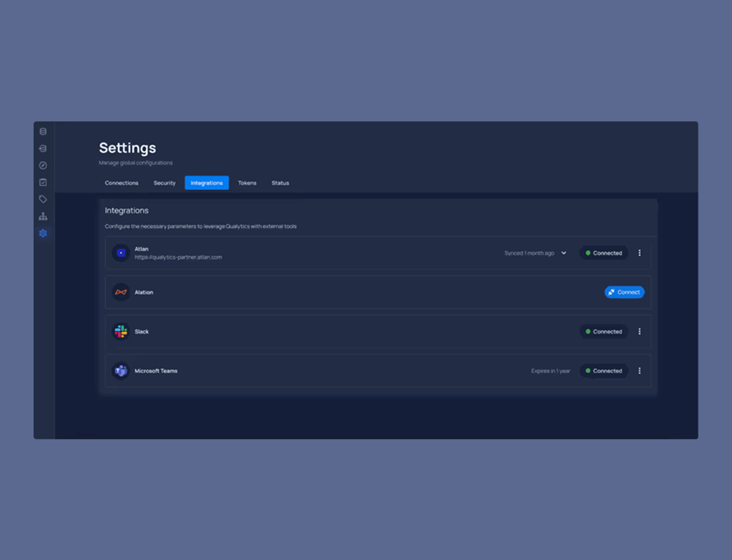Open the Slack three-dot options menu
Screen dimensions: 732x560
640,331
